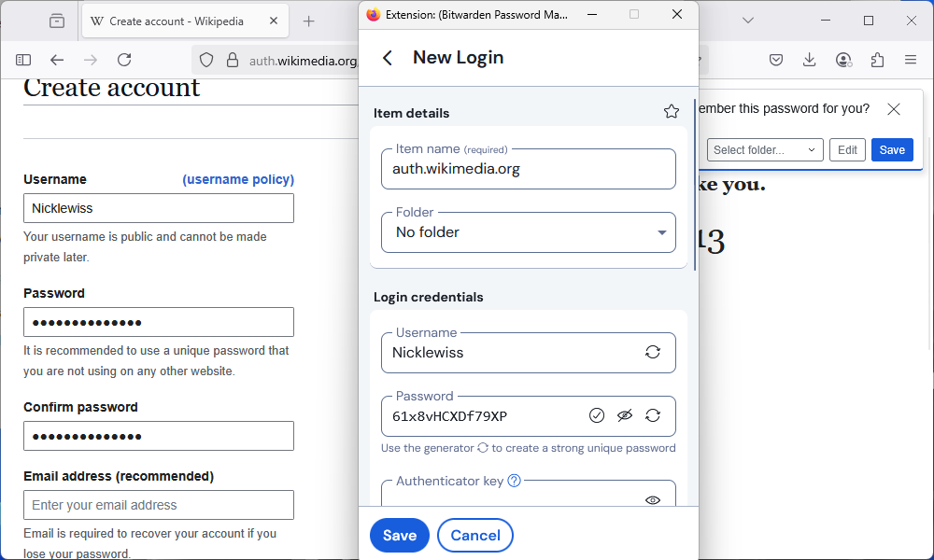
Task: Click the username generator refresh icon
Action: point(653,352)
